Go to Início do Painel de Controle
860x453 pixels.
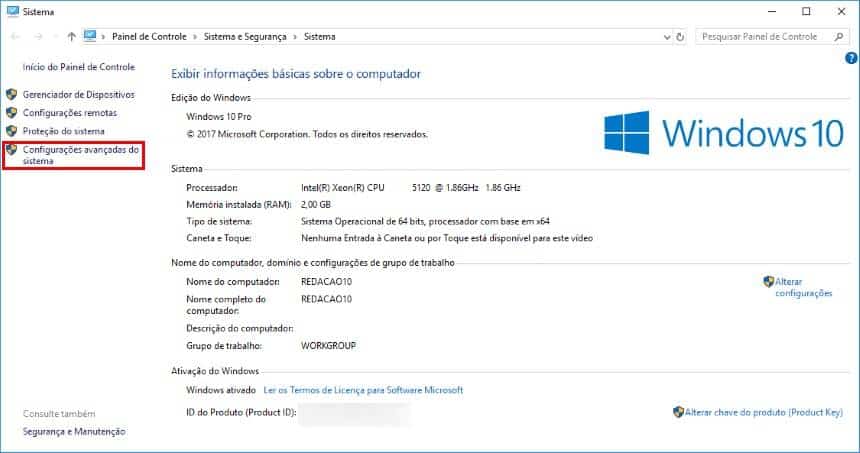coord(78,67)
